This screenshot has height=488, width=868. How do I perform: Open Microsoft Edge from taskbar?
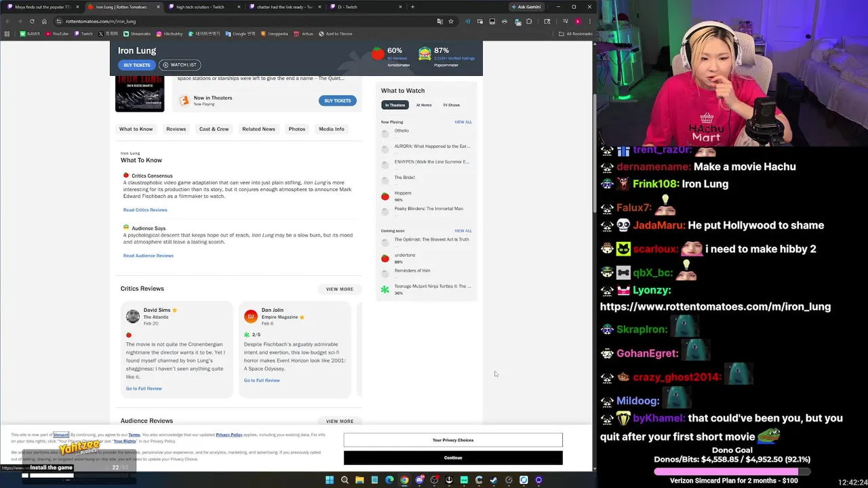click(389, 480)
